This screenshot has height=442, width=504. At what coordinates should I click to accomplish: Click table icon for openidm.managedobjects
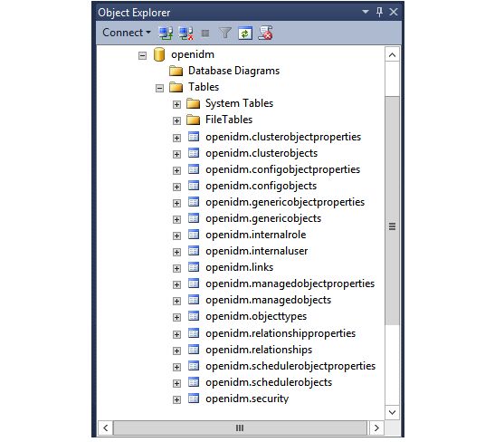point(194,300)
